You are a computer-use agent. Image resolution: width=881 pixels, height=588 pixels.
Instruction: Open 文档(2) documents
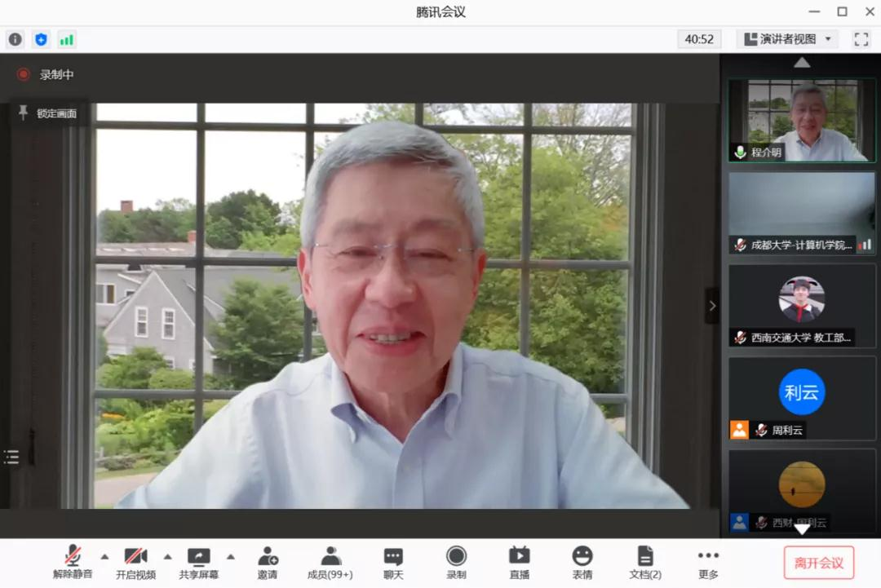[x=644, y=563]
